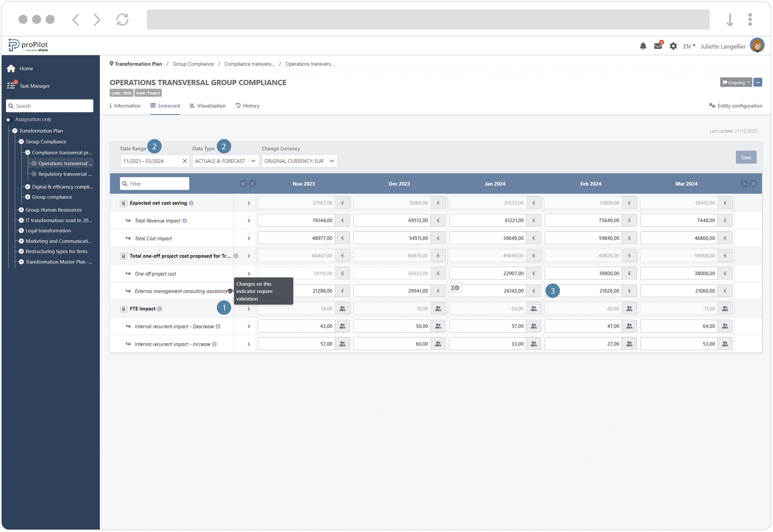The height and width of the screenshot is (532, 773).
Task: Click the Home icon in sidebar
Action: click(11, 69)
